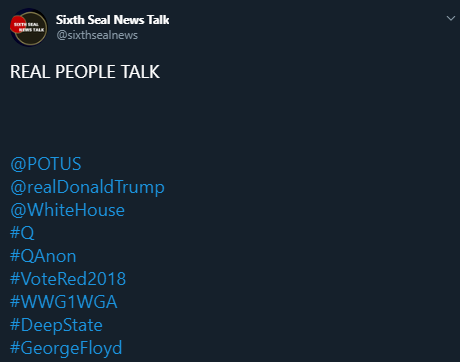This screenshot has height=362, width=460.
Task: Open the #GeorgeFloyd hashtag
Action: (66, 348)
